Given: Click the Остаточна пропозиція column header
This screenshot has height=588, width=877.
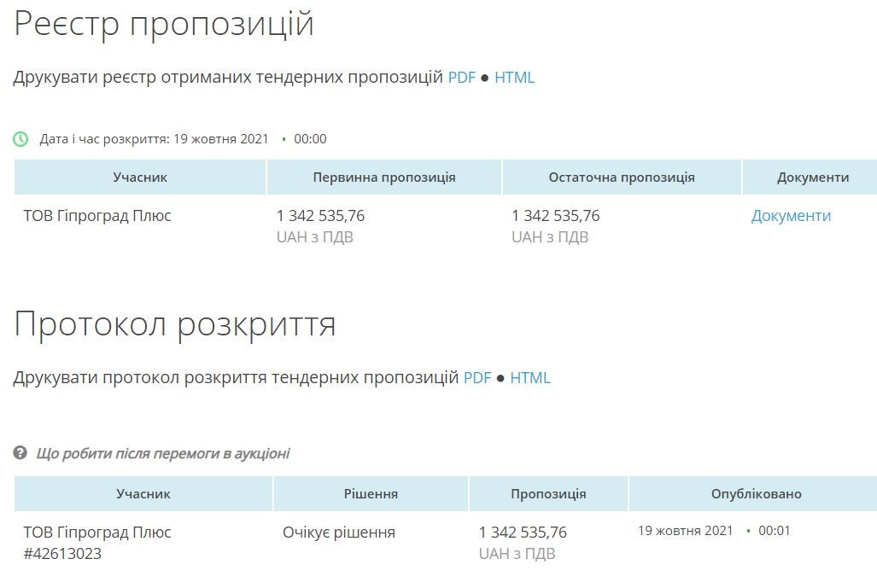Looking at the screenshot, I should pyautogui.click(x=622, y=178).
